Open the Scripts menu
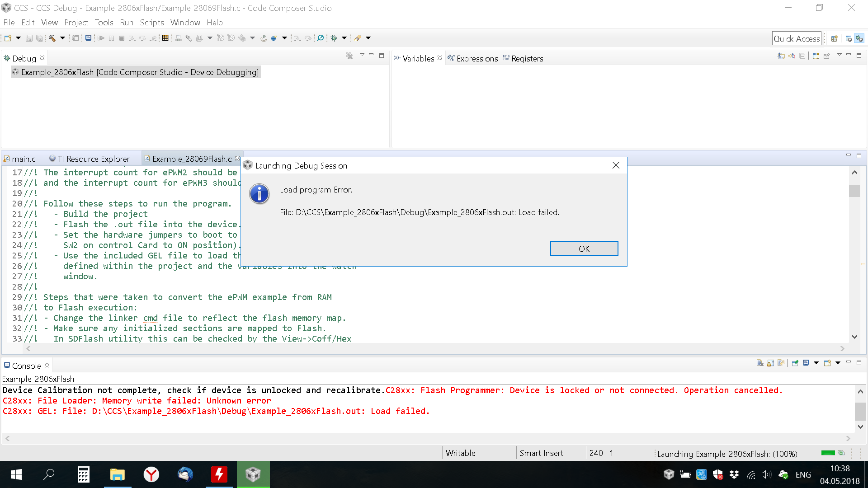 point(151,23)
